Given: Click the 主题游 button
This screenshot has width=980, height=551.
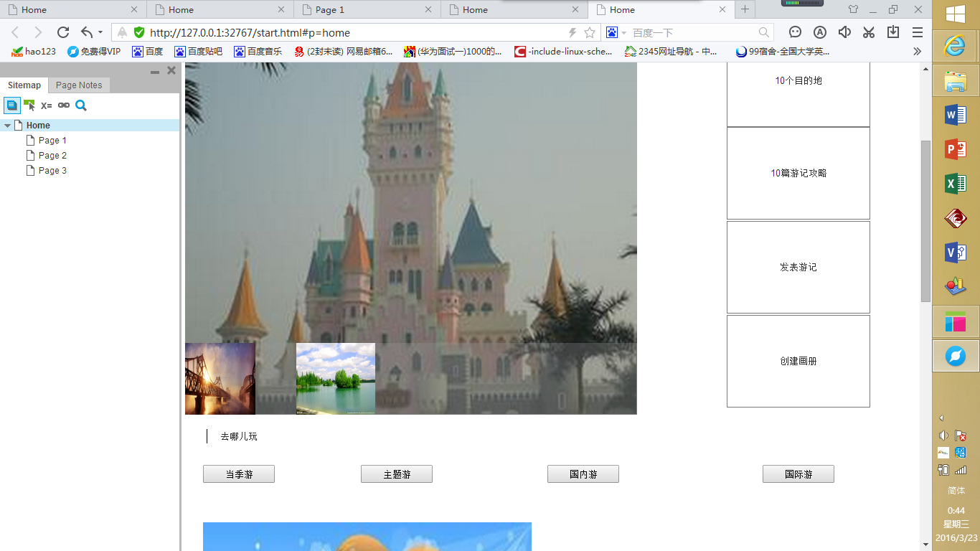Looking at the screenshot, I should (x=397, y=474).
